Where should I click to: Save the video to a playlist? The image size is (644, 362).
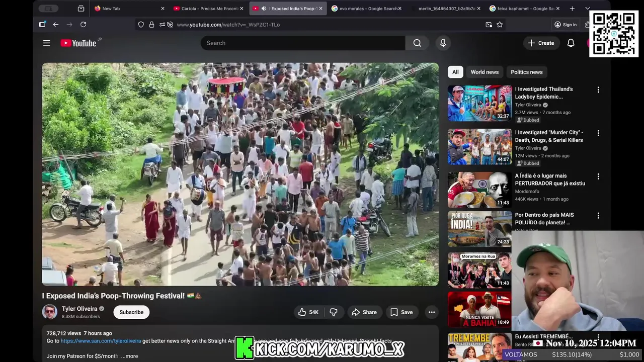pos(401,312)
